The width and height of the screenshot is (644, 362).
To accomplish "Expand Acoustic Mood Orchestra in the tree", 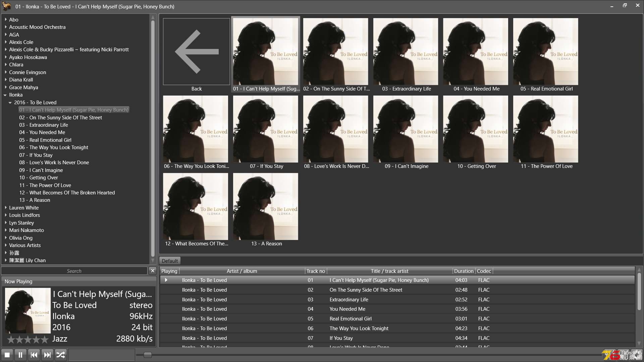I will pyautogui.click(x=6, y=27).
